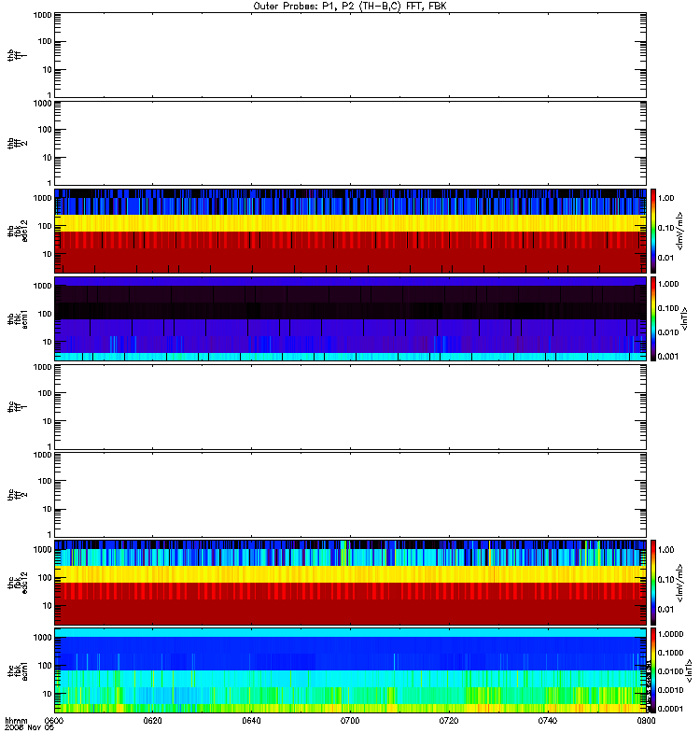Screen dimensions: 700x747
Task: Click the 'thc fbk scm1' y-axis title
Action: tap(18, 670)
